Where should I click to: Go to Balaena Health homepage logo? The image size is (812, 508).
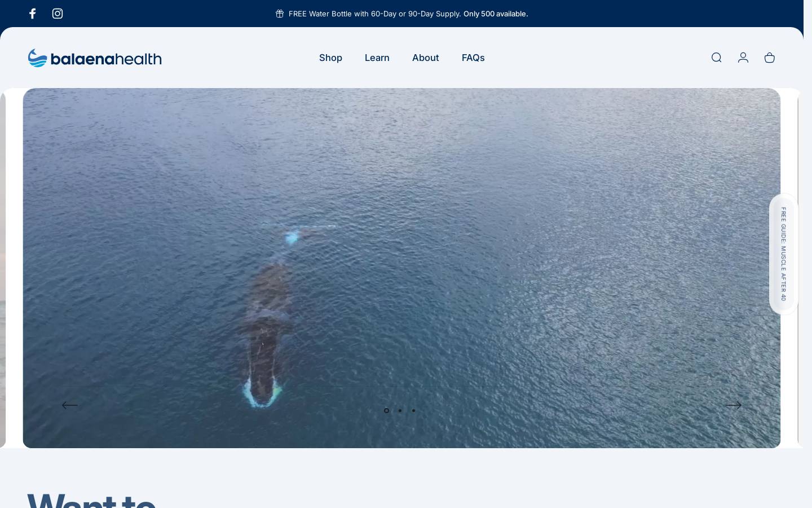95,58
